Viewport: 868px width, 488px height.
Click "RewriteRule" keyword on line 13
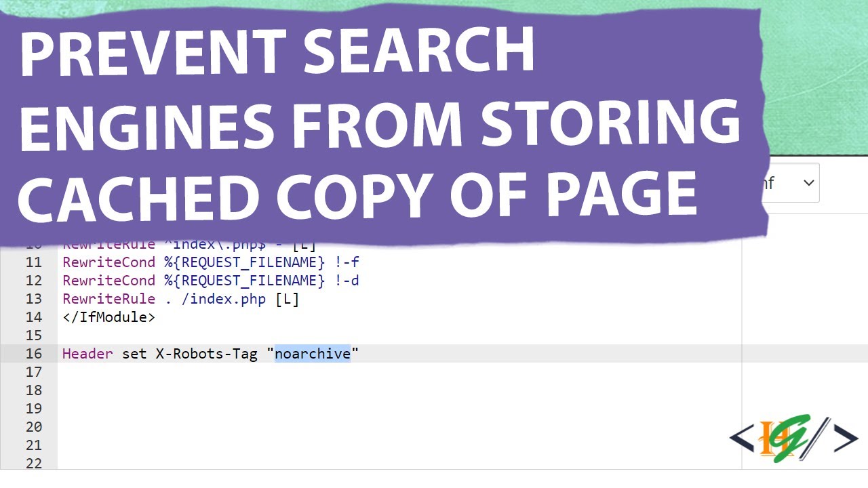click(x=108, y=299)
